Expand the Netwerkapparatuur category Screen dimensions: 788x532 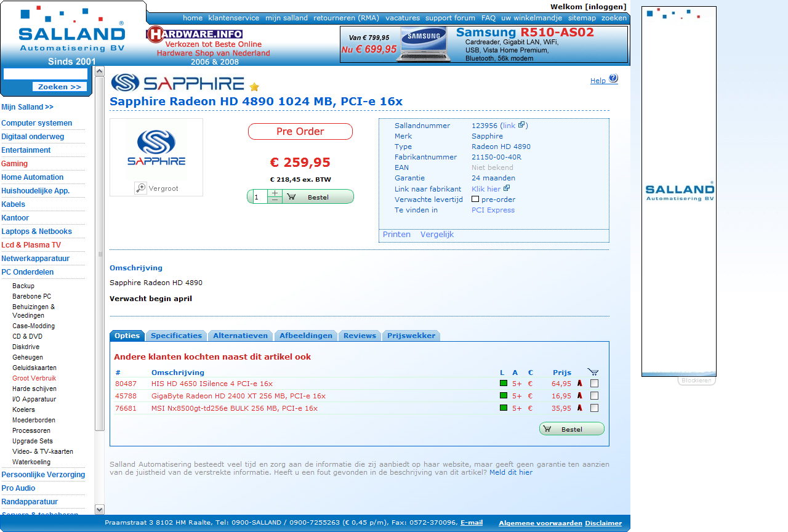(35, 259)
